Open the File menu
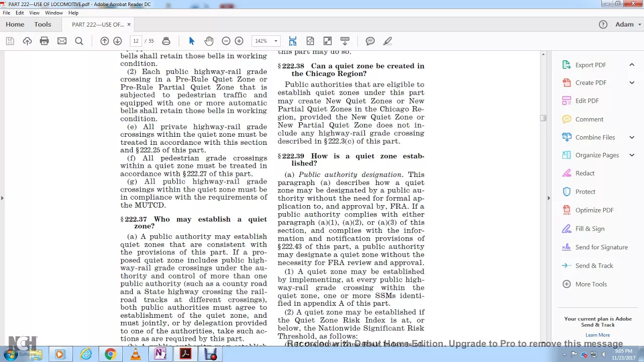This screenshot has width=644, height=362. (7, 13)
